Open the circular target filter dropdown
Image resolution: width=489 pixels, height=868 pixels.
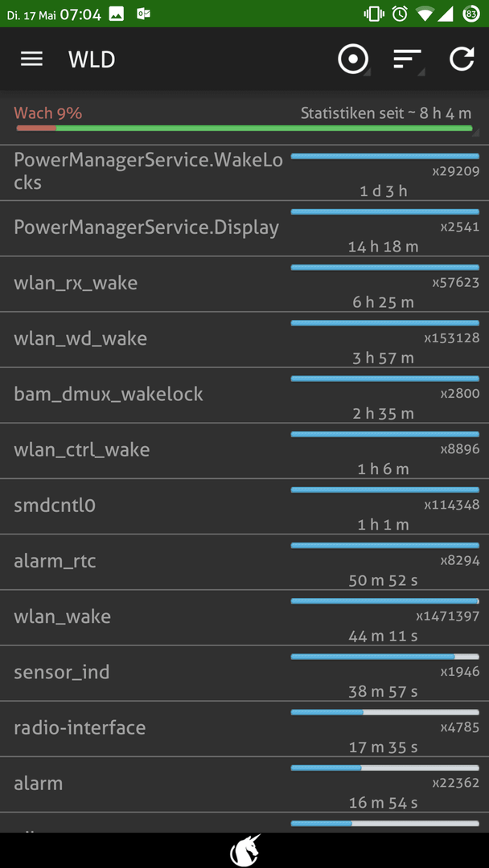point(353,59)
